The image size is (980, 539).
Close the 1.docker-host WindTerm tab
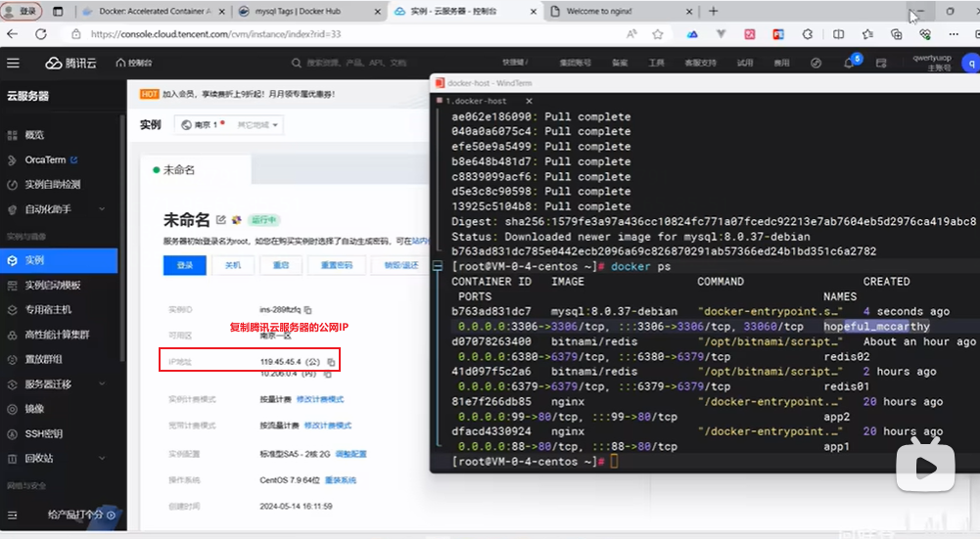(x=529, y=101)
